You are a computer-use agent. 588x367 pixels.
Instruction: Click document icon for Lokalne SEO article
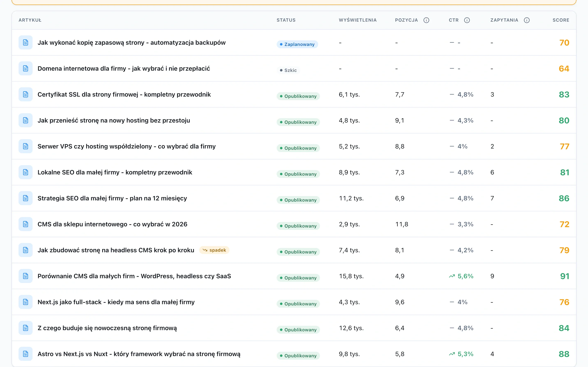tap(26, 172)
